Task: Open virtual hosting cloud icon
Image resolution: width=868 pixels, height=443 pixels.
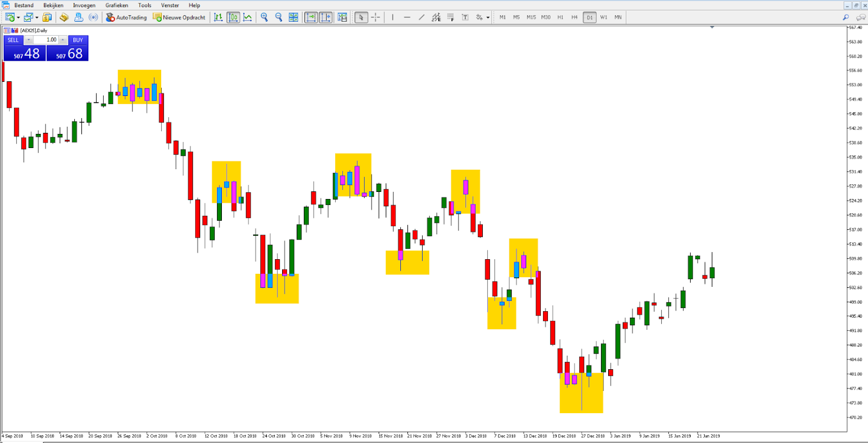Action: pyautogui.click(x=79, y=17)
